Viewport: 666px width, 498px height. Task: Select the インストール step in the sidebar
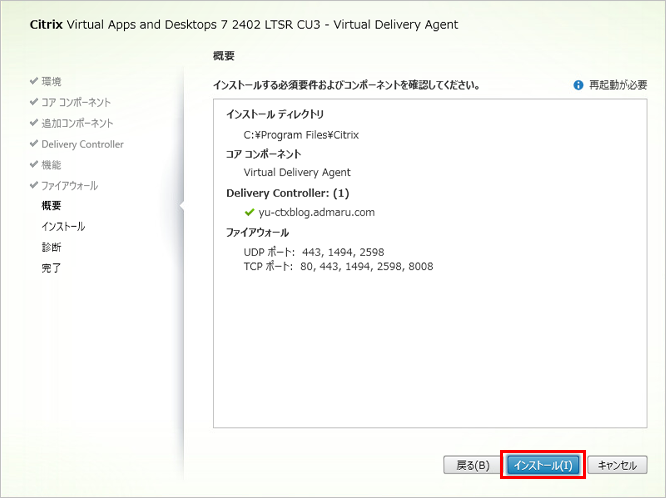click(63, 227)
